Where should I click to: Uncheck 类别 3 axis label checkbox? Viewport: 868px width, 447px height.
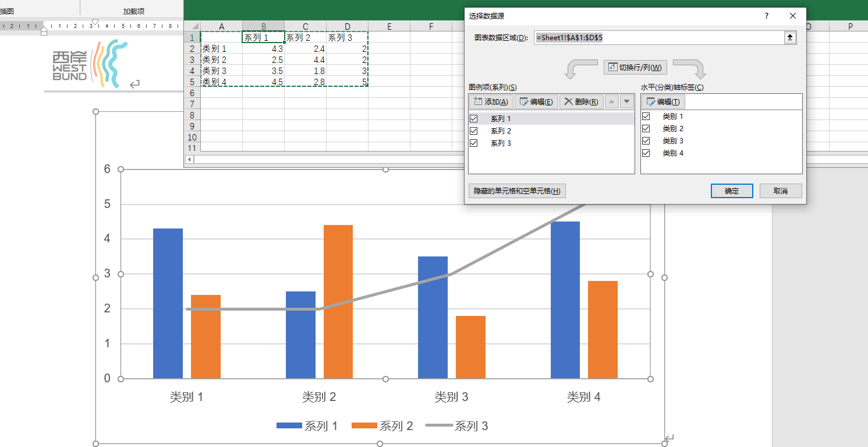point(646,140)
